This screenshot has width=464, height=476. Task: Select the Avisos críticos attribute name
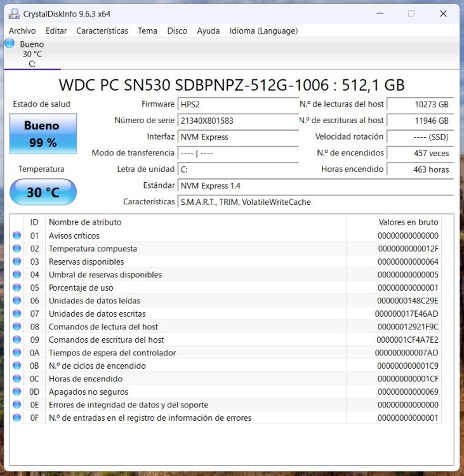tap(74, 235)
